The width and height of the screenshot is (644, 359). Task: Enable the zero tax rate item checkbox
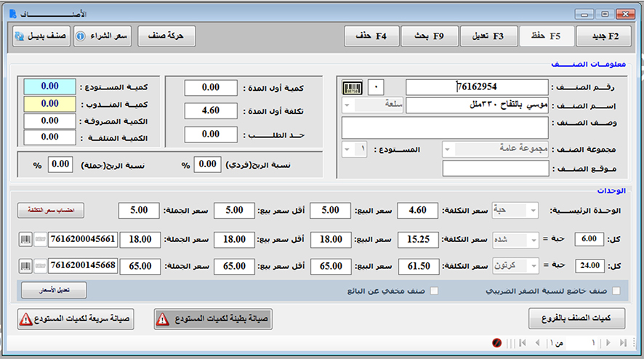pos(616,291)
